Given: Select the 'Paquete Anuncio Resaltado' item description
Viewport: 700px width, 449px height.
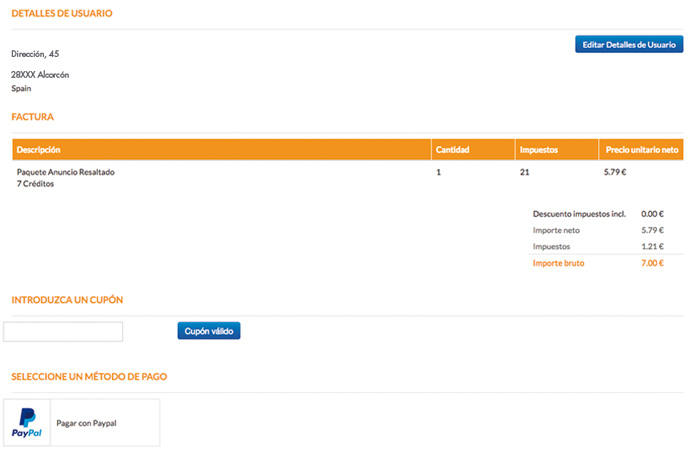Looking at the screenshot, I should click(x=66, y=172).
